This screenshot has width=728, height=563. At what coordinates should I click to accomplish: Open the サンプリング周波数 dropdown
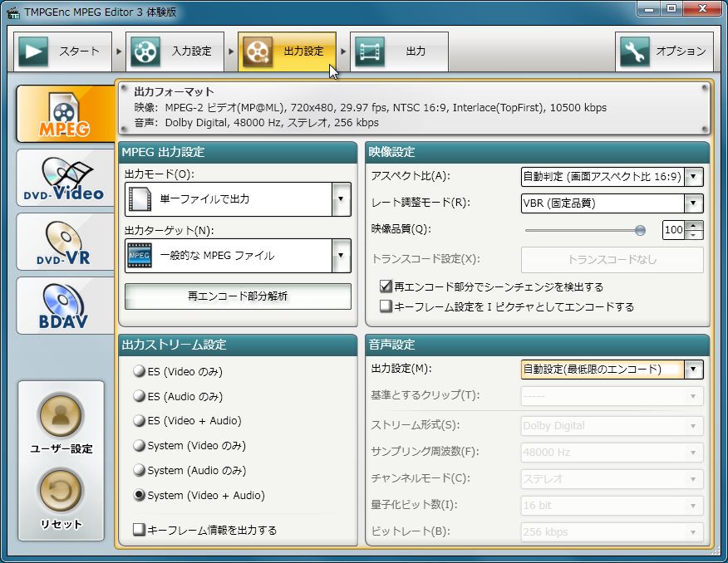pos(693,453)
